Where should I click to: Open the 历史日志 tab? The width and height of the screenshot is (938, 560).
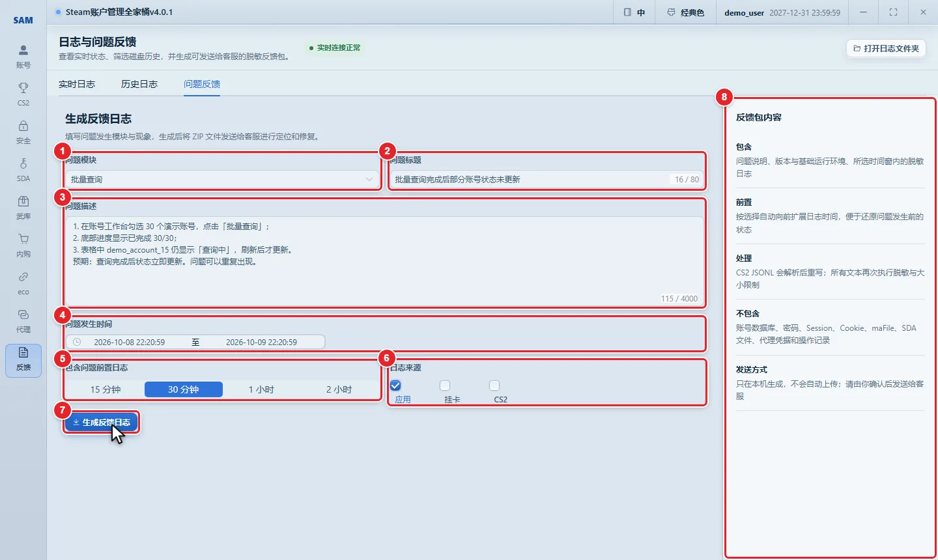click(x=139, y=84)
